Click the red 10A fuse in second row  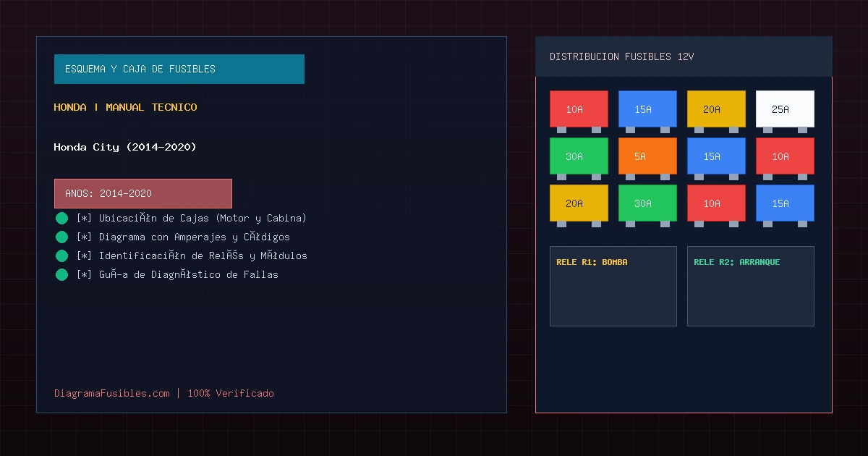(x=785, y=156)
